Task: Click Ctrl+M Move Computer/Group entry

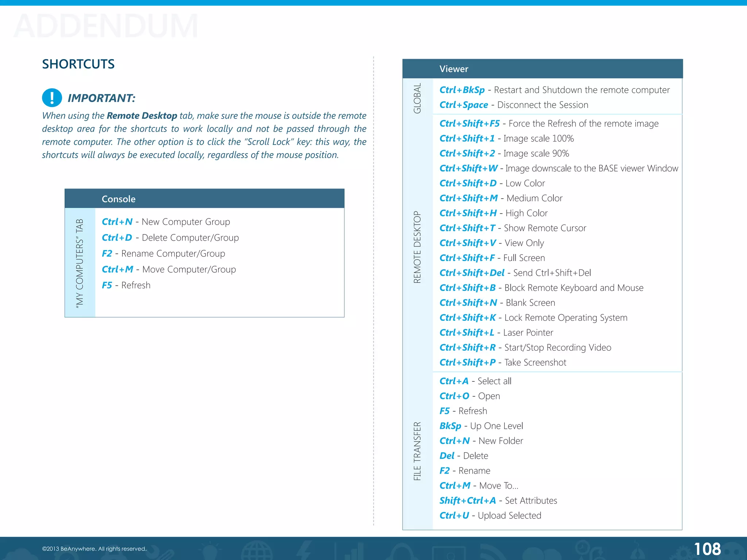Action: coord(169,269)
